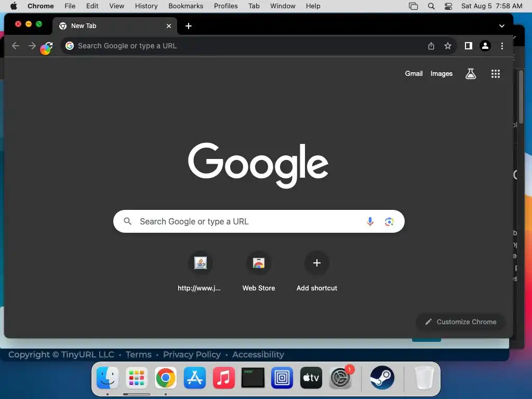Image resolution: width=532 pixels, height=399 pixels.
Task: Start voice search with the microphone icon
Action: click(370, 221)
